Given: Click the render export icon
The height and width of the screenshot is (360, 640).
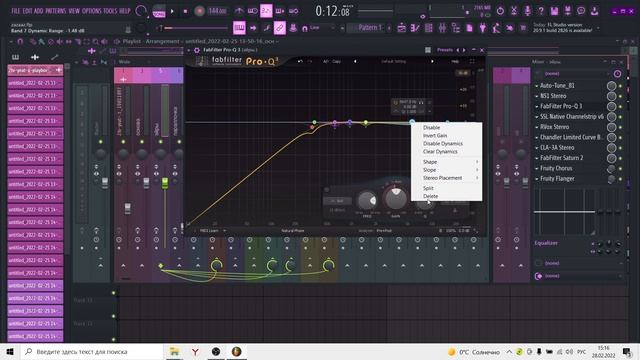Looking at the screenshot, I should [568, 11].
